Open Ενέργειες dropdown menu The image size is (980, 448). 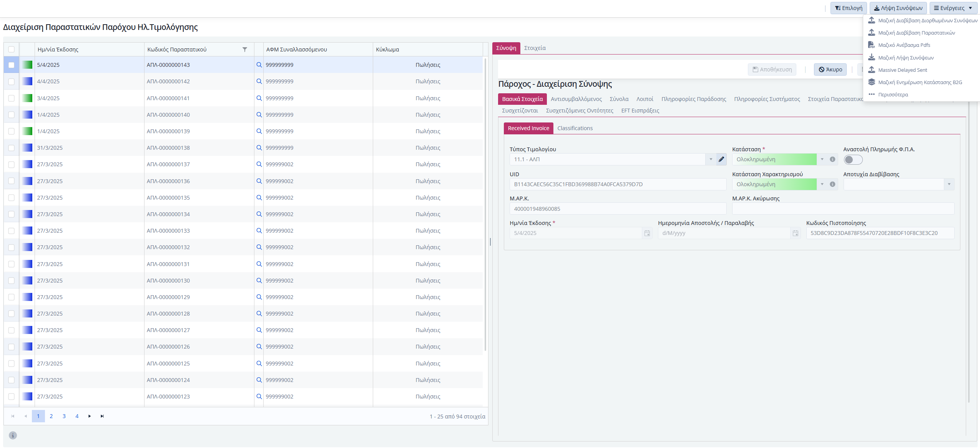[953, 8]
